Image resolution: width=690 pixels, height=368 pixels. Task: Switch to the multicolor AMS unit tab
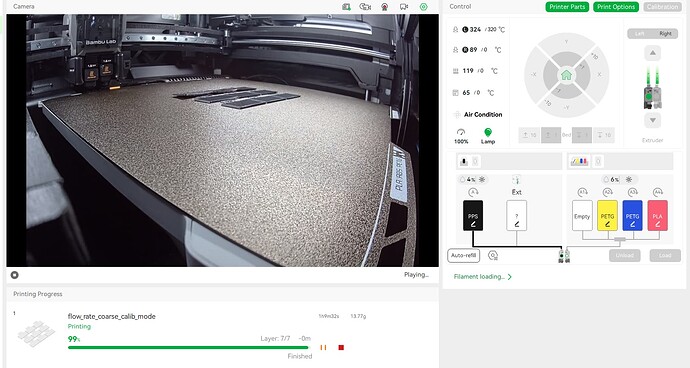580,162
